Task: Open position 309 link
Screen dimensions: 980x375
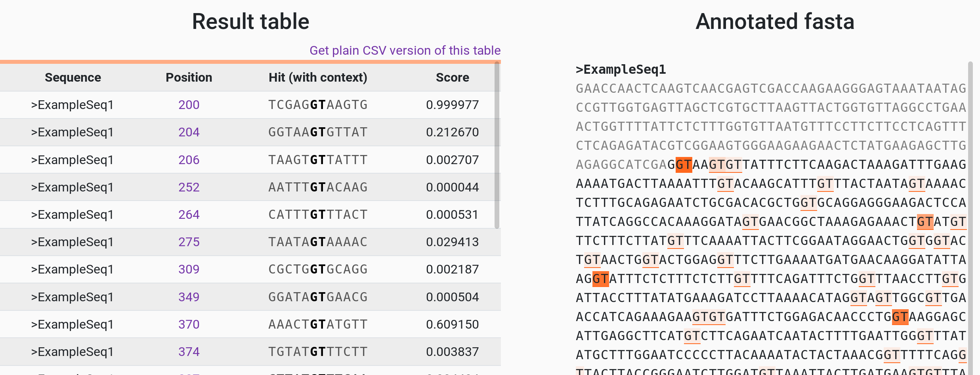Action: tap(189, 269)
